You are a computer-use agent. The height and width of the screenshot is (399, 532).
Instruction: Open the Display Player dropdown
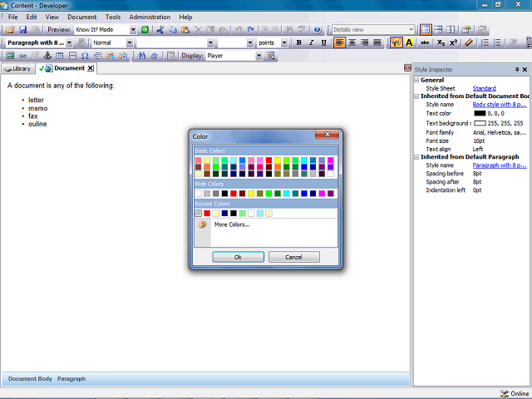[259, 56]
